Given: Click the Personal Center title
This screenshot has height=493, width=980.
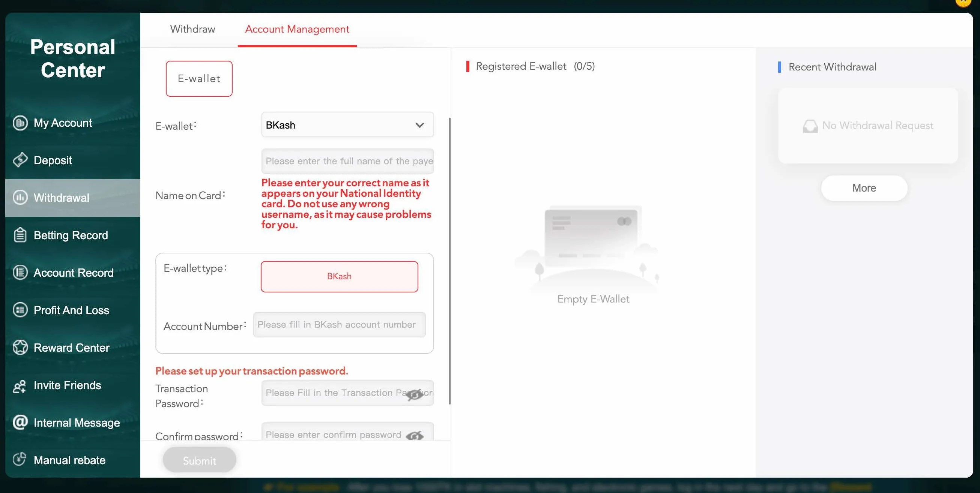Looking at the screenshot, I should [x=73, y=58].
